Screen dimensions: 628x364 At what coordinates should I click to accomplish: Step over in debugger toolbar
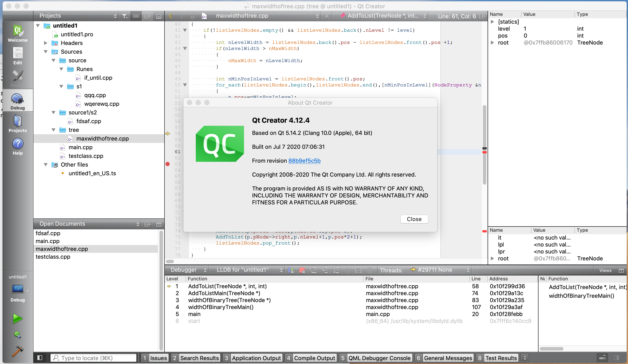(313, 270)
